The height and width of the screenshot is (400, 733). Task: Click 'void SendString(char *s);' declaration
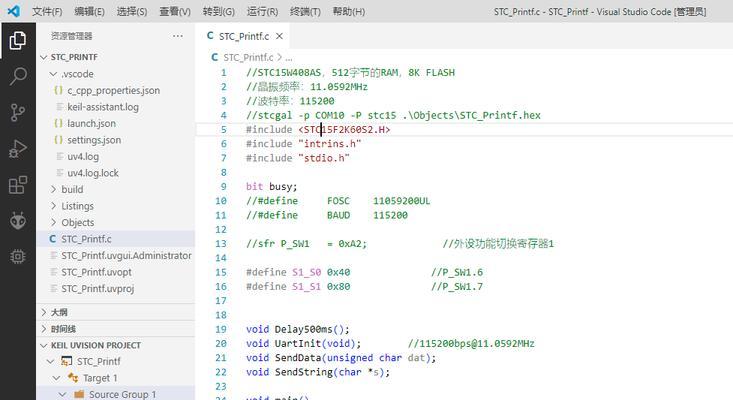pos(318,372)
